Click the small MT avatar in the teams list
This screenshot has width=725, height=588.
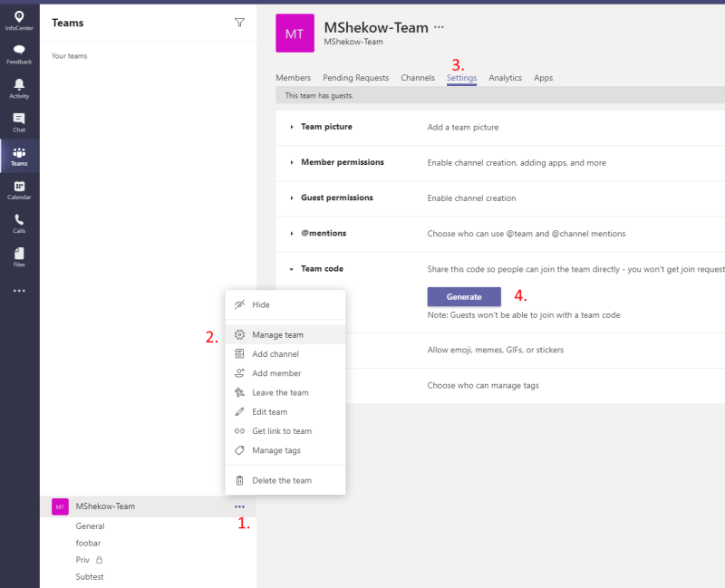pyautogui.click(x=60, y=506)
